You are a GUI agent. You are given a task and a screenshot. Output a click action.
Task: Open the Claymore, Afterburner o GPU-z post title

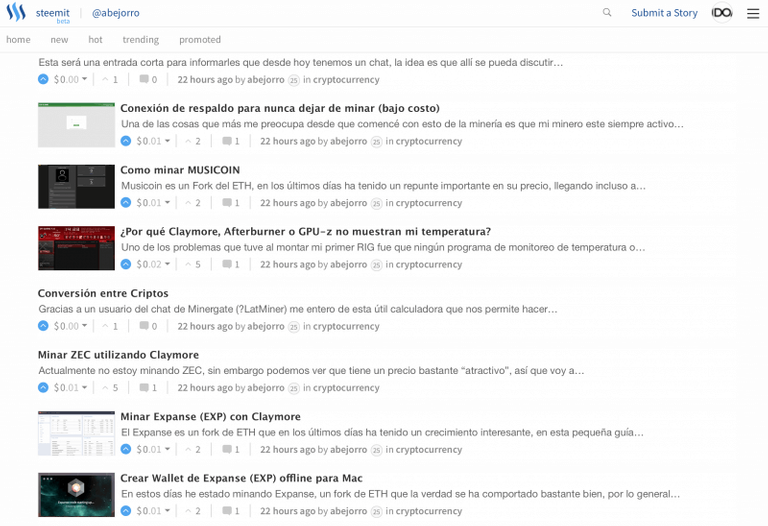point(306,232)
